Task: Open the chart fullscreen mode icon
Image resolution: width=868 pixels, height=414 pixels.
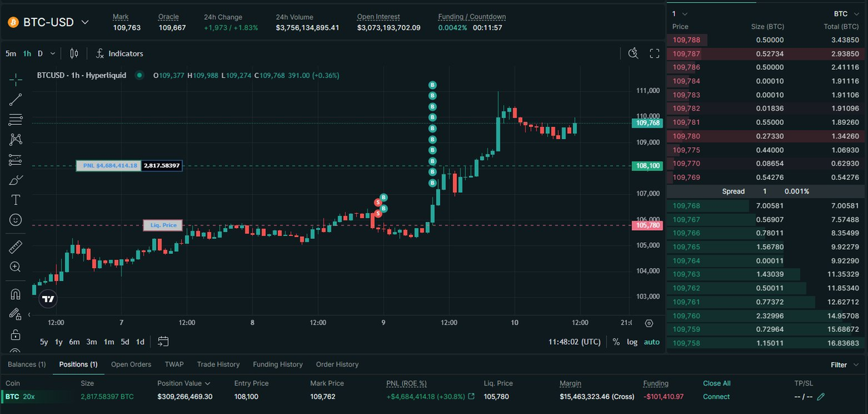Action: click(654, 54)
